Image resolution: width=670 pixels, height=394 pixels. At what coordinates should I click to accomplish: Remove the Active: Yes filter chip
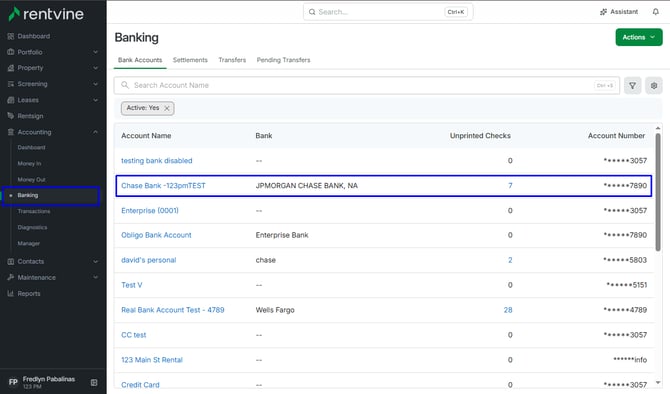coord(167,108)
